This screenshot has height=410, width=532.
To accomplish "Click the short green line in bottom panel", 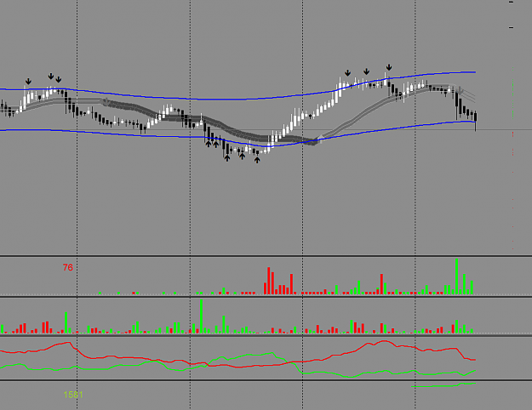I will [x=443, y=385].
